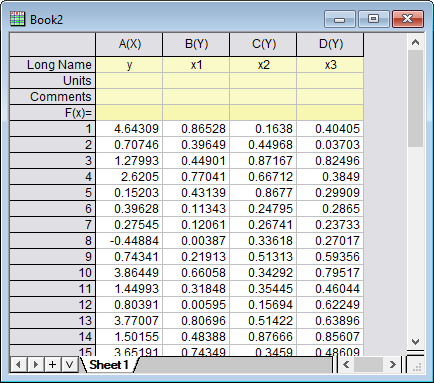Click cell with value 0.39628

tap(129, 209)
